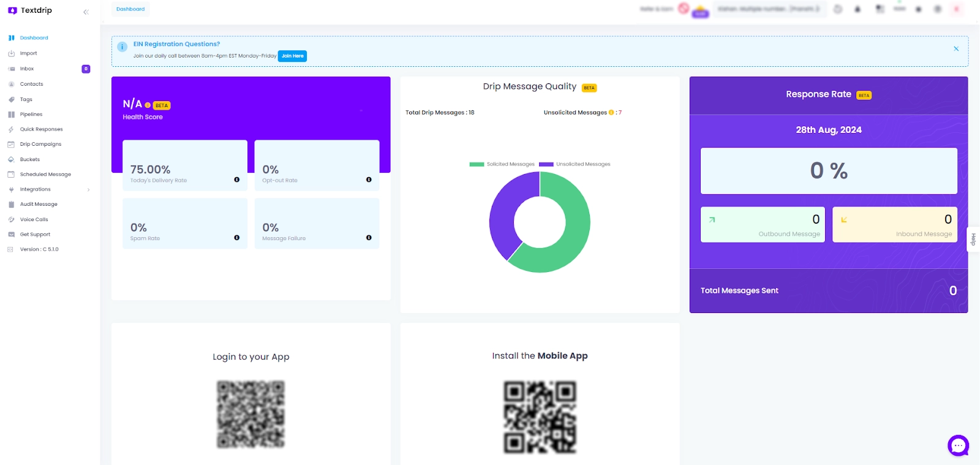Open the Import page from the sidebar
980x465 pixels.
click(x=28, y=53)
